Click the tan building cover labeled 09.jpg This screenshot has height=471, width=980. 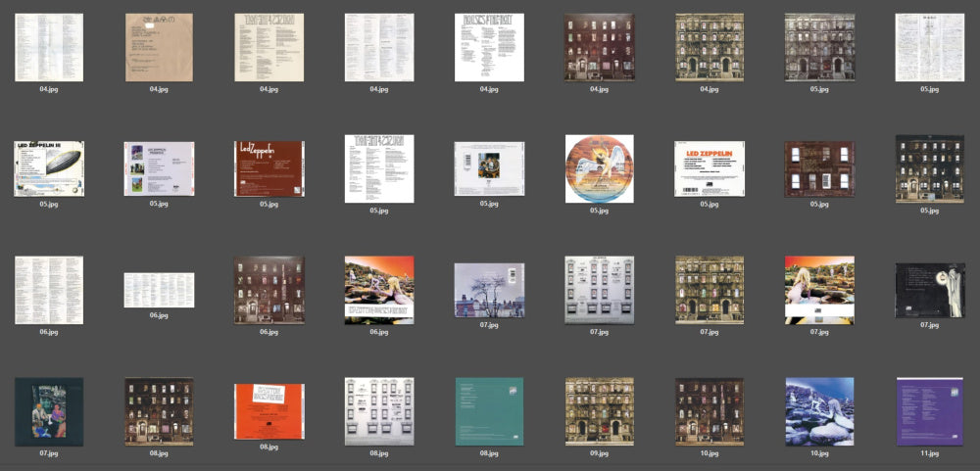click(600, 411)
